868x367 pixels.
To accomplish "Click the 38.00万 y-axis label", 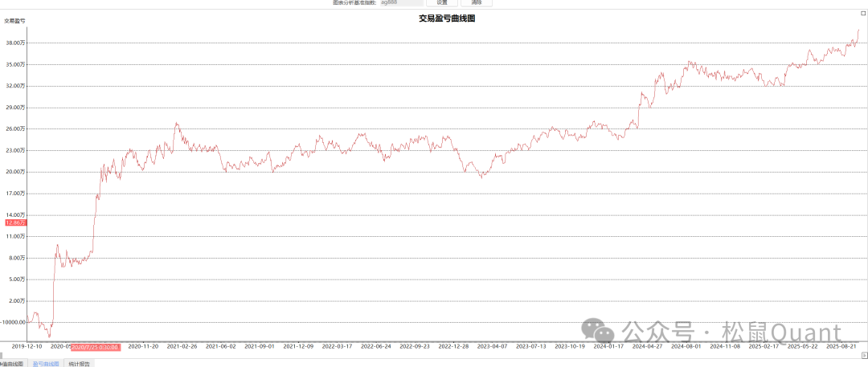I will tap(15, 43).
